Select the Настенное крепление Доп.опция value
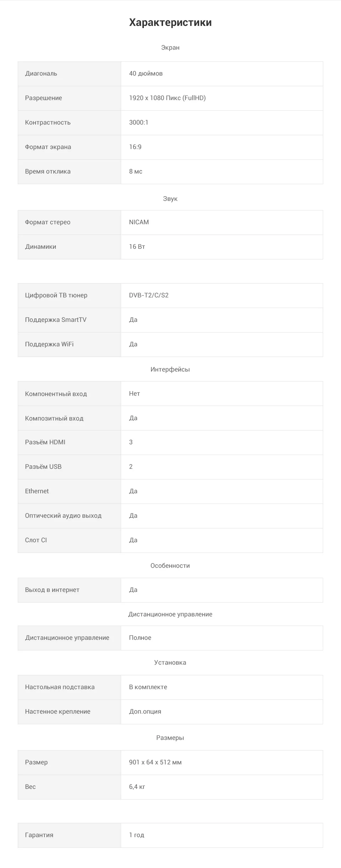Screen dimensions: 341x868 point(145,712)
